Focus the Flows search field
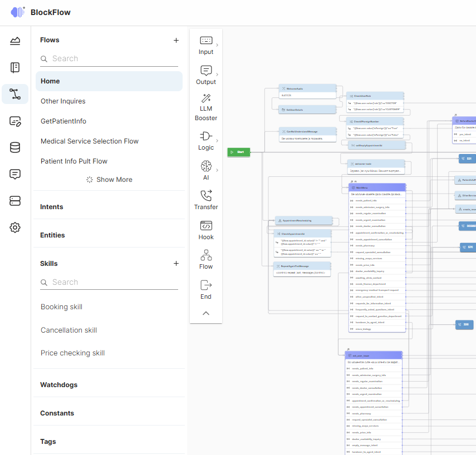This screenshot has width=476, height=455. click(109, 59)
